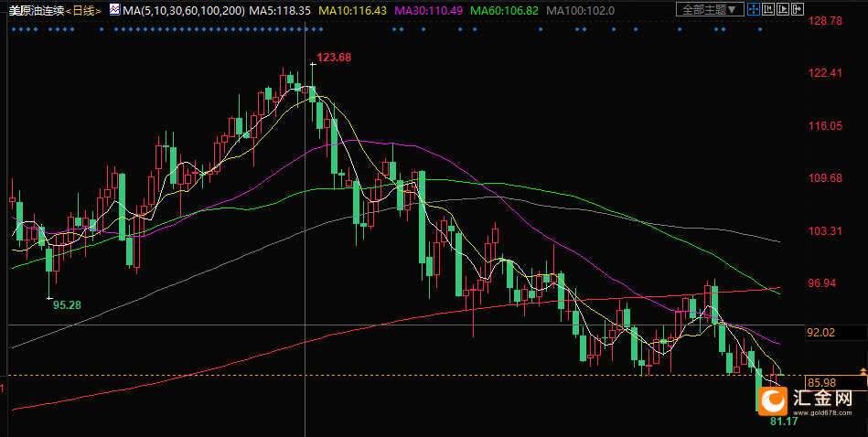Viewport: 868px width, 437px height.
Task: Click the 116.05 price axis label
Action: pos(826,125)
